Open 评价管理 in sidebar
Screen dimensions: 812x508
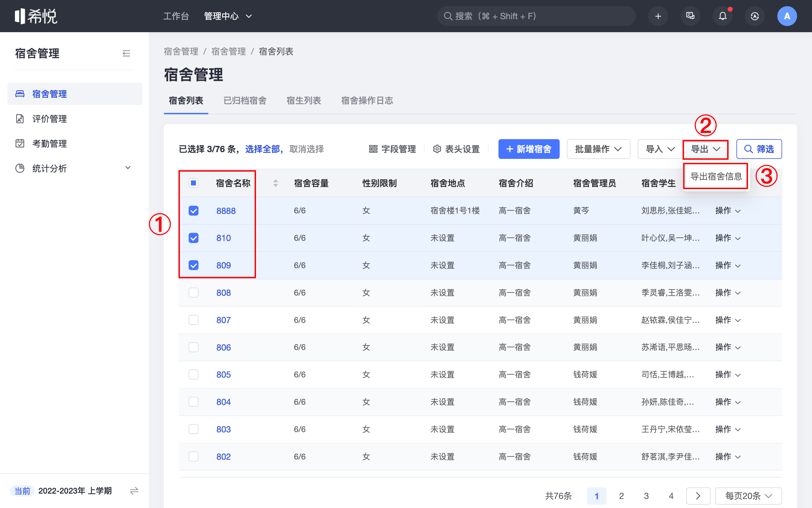pos(74,119)
